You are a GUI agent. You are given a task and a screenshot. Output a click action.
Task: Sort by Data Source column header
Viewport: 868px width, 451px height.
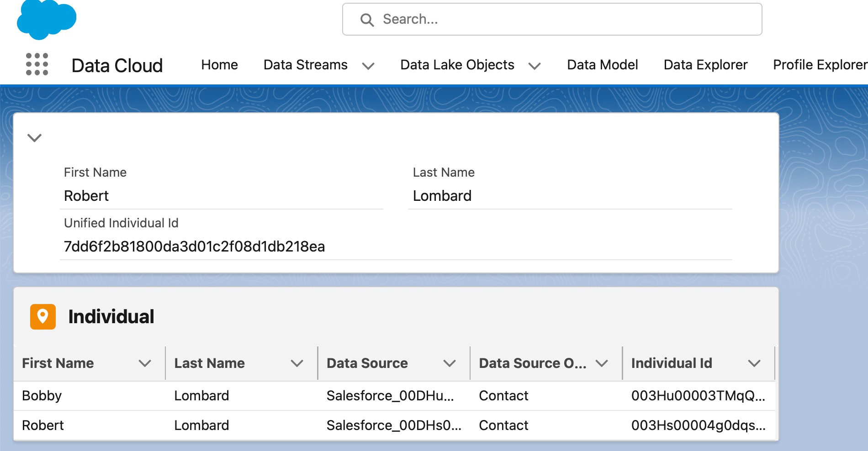pos(367,363)
